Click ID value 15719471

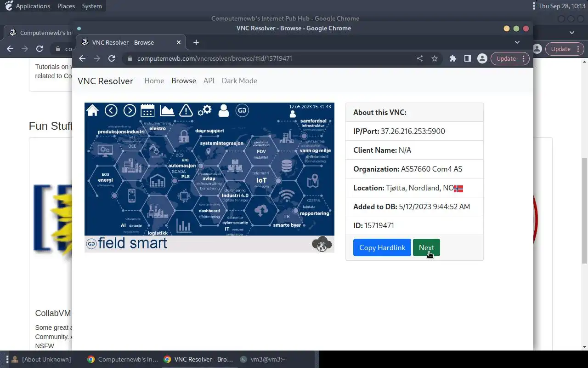point(379,225)
